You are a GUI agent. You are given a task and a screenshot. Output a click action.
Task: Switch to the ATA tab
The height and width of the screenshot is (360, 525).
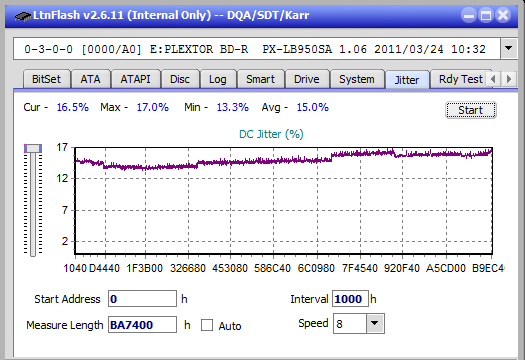point(90,79)
